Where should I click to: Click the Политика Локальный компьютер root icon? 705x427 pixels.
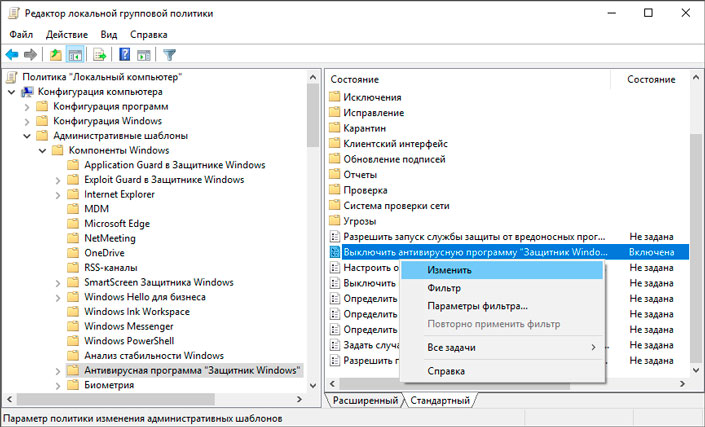12,77
